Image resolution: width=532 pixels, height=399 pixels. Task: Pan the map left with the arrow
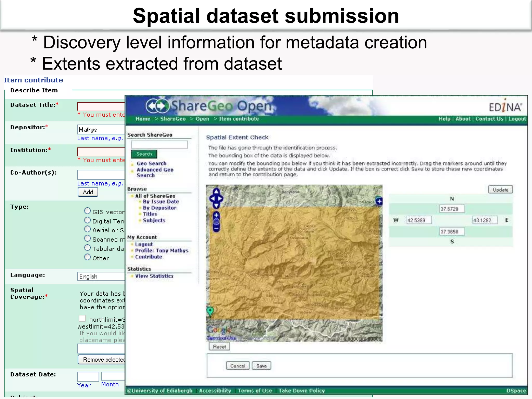coord(212,199)
